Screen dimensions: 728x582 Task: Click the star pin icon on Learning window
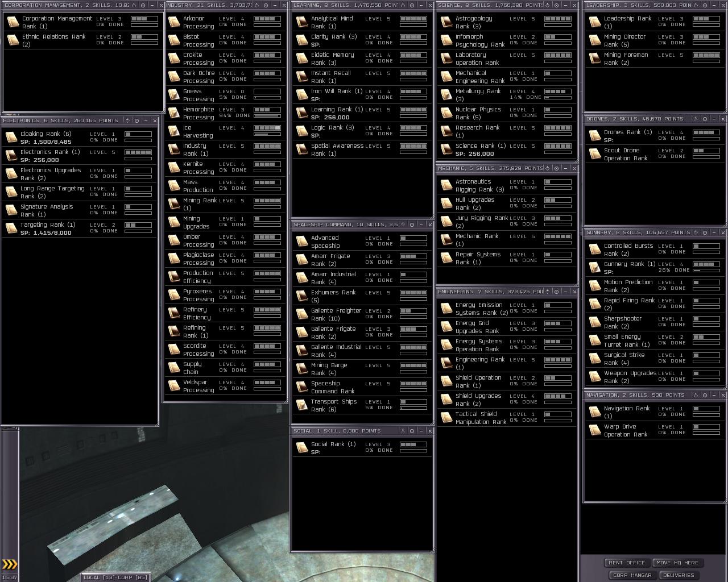(403, 5)
